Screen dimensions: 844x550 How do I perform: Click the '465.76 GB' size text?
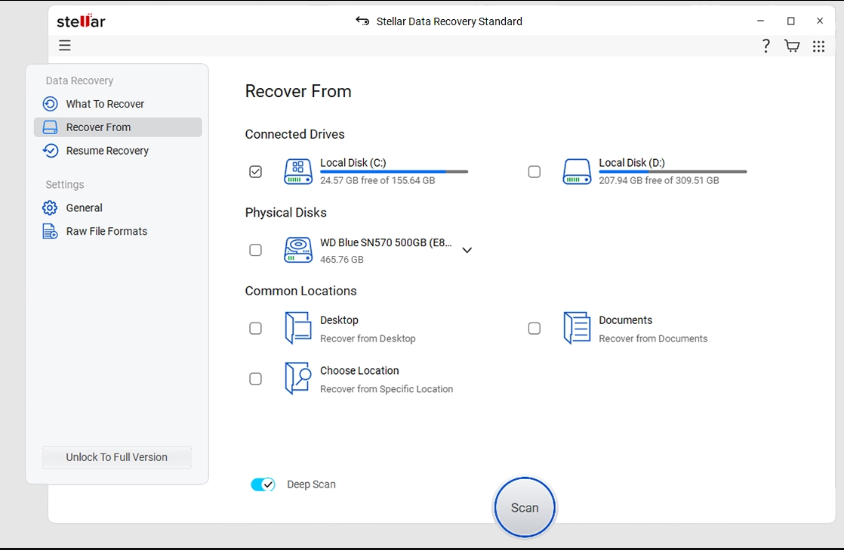(x=342, y=259)
